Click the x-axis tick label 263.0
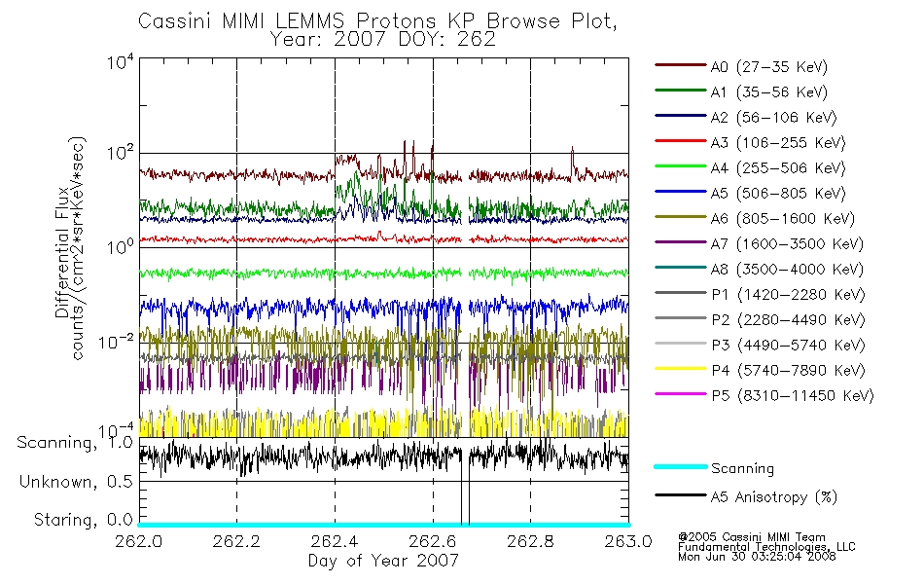924x584 pixels. 628,541
